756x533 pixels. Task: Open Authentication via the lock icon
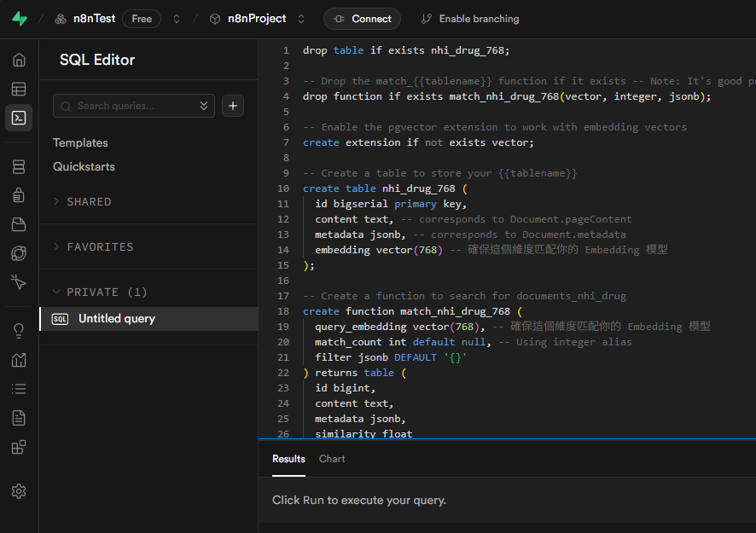19,195
